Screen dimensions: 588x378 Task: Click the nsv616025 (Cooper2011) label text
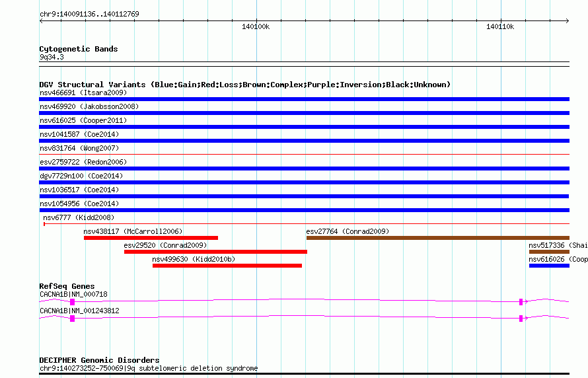point(83,120)
